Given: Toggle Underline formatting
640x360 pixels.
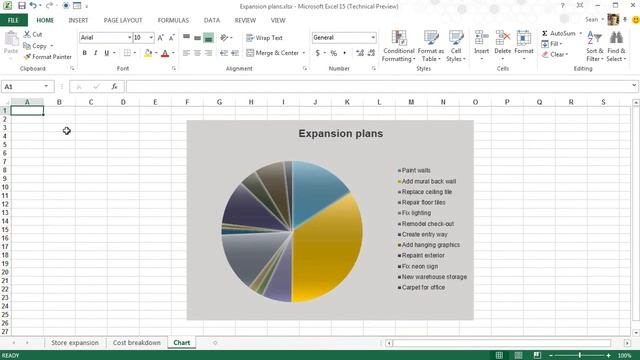Looking at the screenshot, I should (107, 53).
